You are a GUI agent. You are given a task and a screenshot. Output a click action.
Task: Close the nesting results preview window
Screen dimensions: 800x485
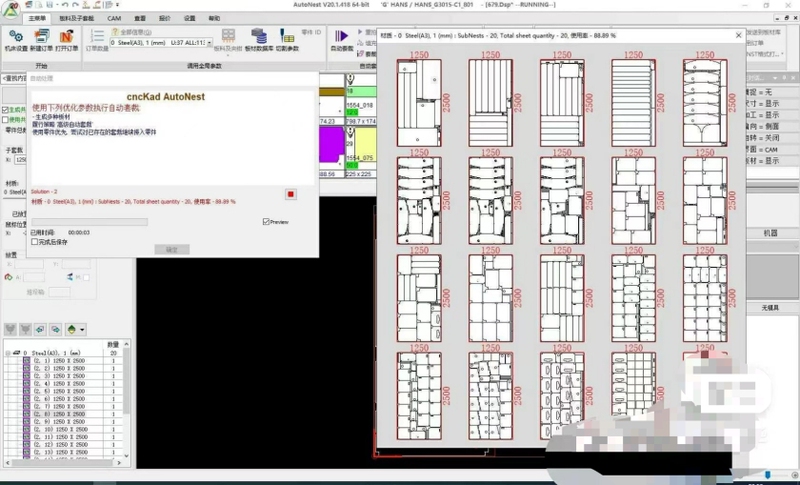(738, 35)
